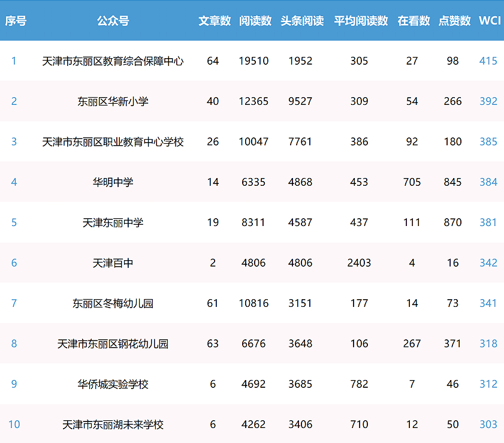This screenshot has height=443, width=504.
Task: Select 东丽区冬梅幼儿园 account name
Action: pos(113,303)
